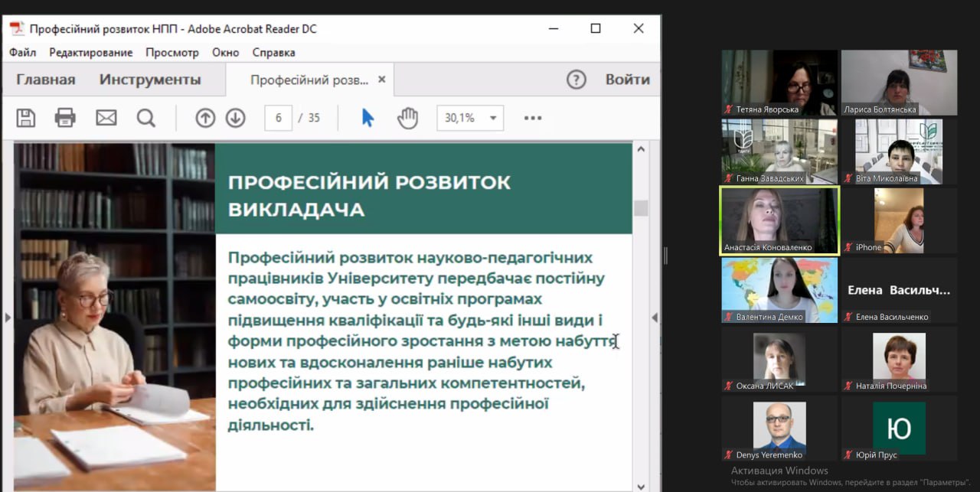
Task: Click the vertical scrollbar thumb
Action: 641,207
